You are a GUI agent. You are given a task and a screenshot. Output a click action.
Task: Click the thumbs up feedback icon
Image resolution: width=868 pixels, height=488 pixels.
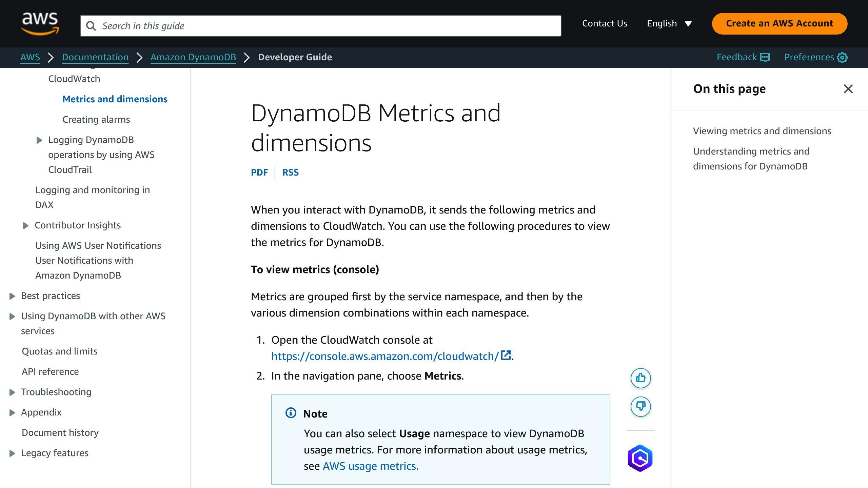click(640, 378)
